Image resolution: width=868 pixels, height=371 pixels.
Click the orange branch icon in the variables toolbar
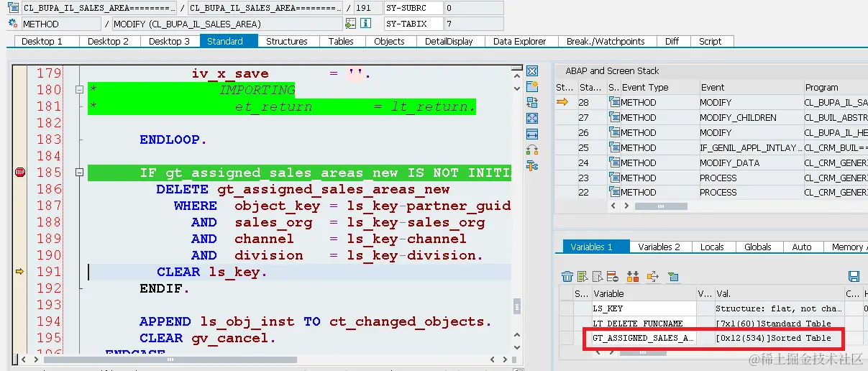pos(652,276)
